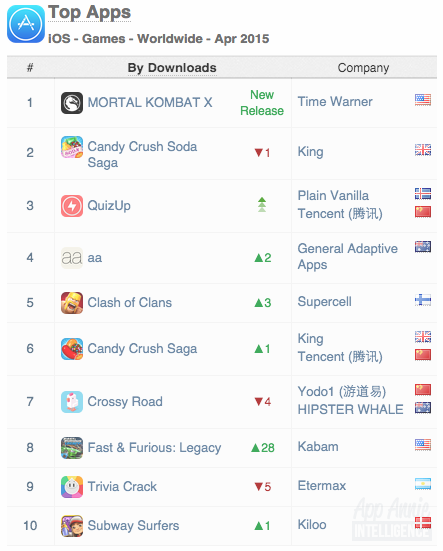This screenshot has width=443, height=551.
Task: Open the Time Warner company link
Action: tap(335, 102)
